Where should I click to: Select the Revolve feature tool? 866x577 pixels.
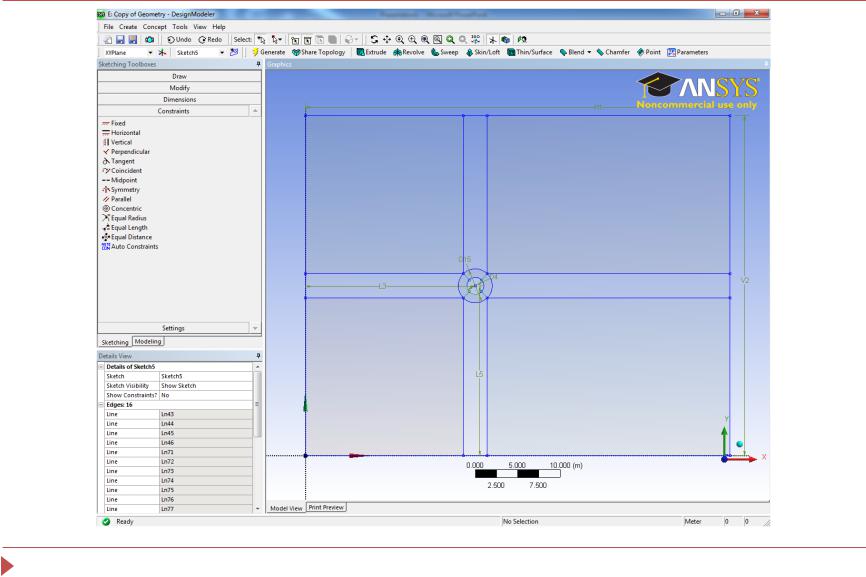tap(409, 52)
